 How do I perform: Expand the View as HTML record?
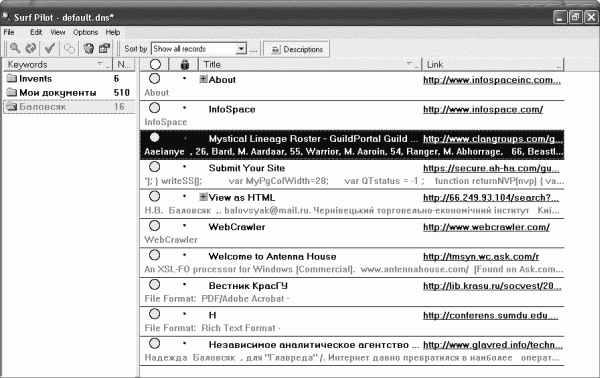(x=204, y=197)
